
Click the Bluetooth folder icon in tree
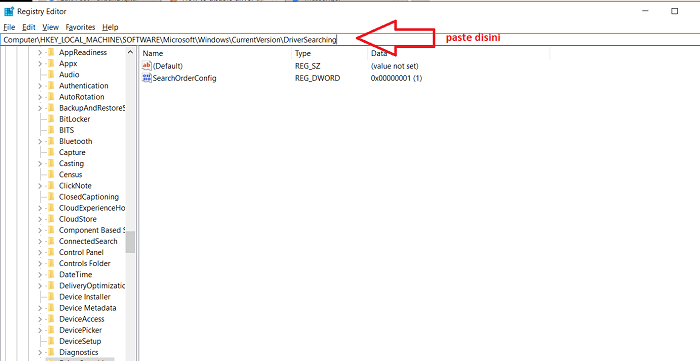pyautogui.click(x=51, y=141)
